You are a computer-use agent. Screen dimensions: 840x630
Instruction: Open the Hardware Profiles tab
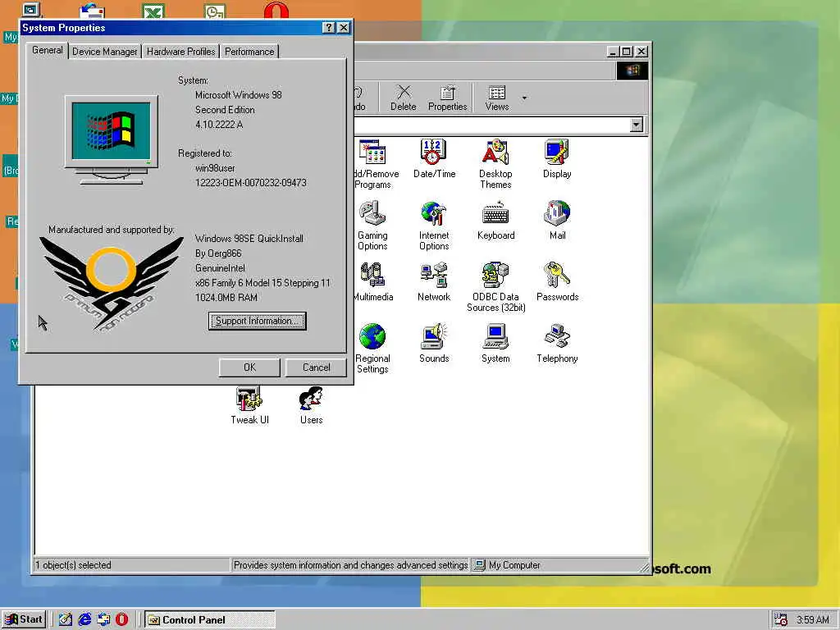pos(181,52)
